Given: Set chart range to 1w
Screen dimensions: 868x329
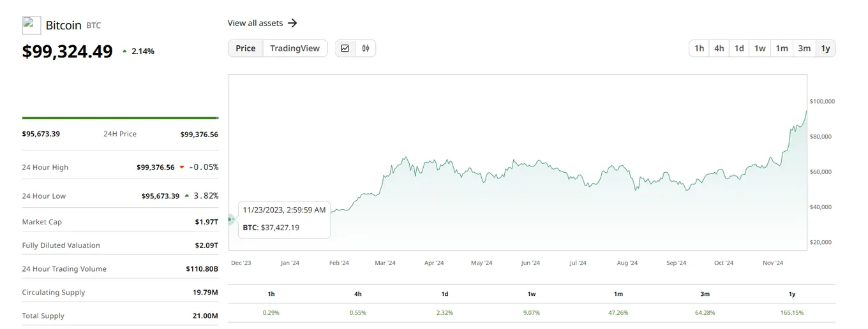Looking at the screenshot, I should tap(759, 48).
